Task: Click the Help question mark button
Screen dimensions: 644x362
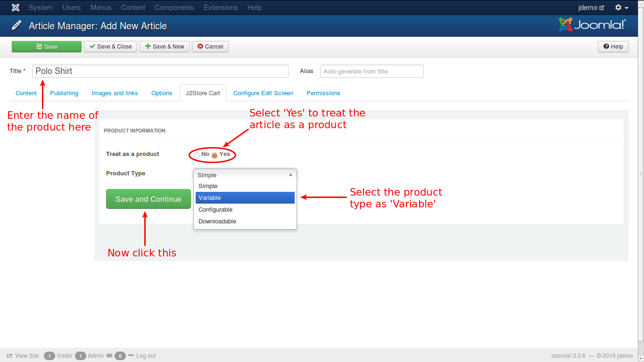Action: (613, 47)
